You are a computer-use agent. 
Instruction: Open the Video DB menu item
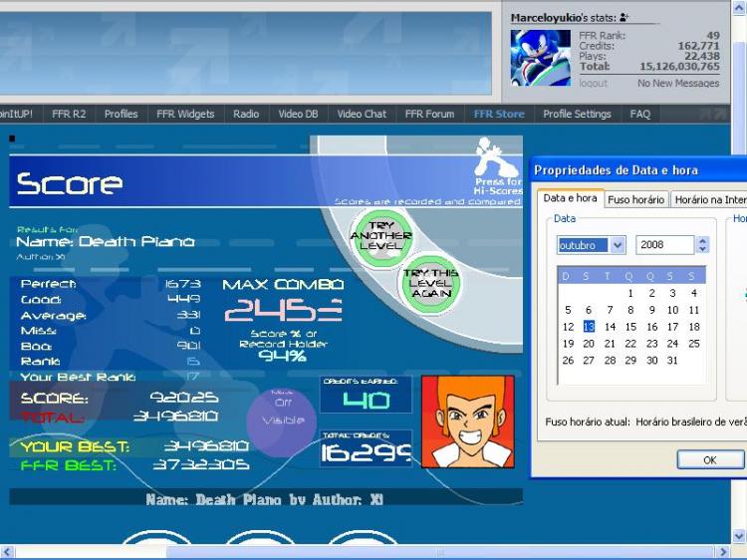[x=298, y=114]
